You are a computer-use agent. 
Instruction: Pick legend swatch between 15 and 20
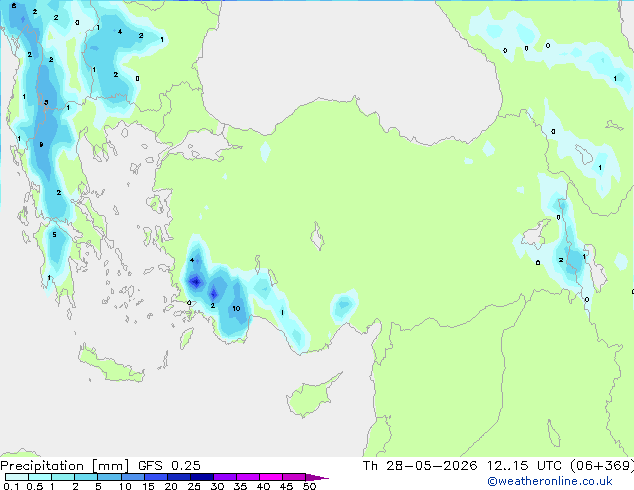click(x=155, y=477)
